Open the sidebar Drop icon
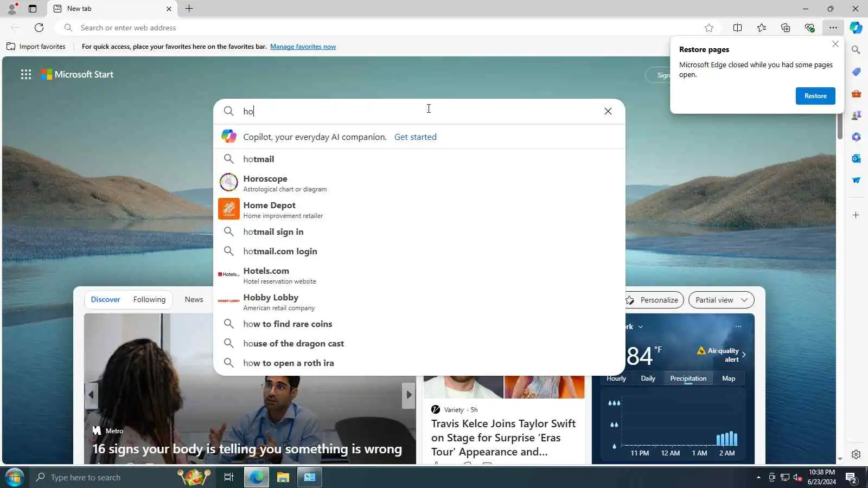Viewport: 868px width, 488px height. (856, 180)
